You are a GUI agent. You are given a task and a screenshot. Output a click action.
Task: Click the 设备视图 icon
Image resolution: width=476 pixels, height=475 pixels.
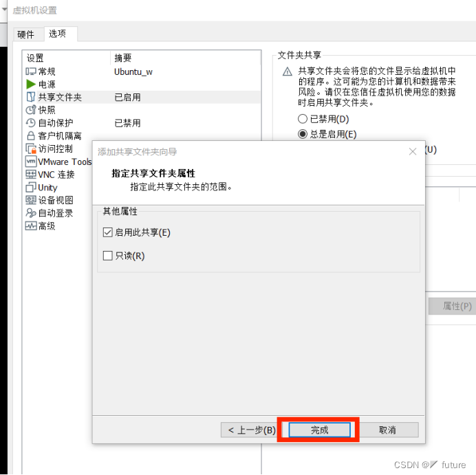31,200
